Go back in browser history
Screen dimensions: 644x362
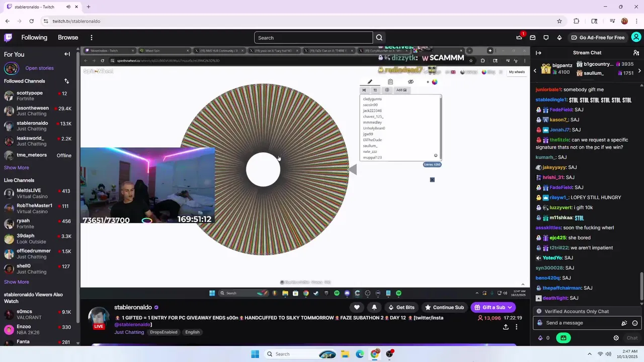point(7,21)
